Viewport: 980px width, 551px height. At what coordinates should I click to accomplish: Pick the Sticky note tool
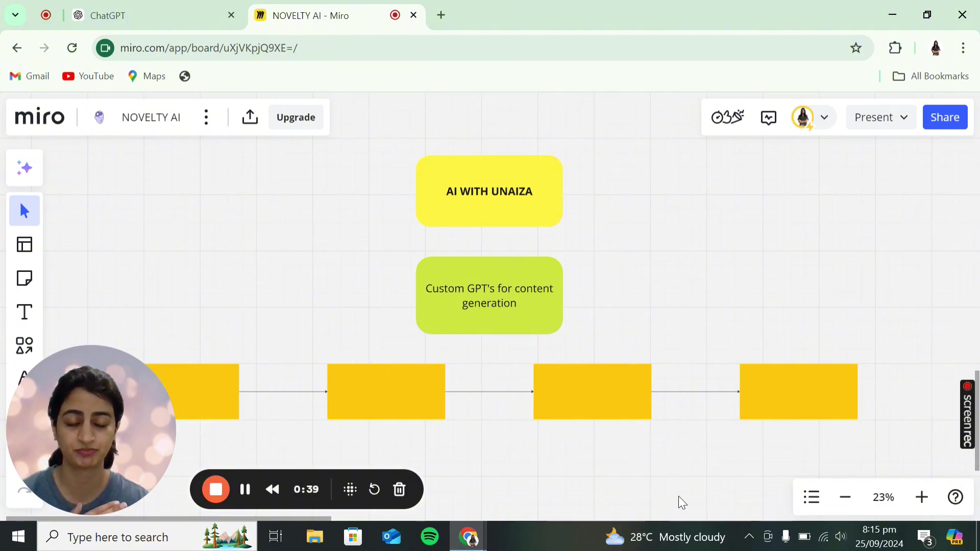pyautogui.click(x=24, y=278)
